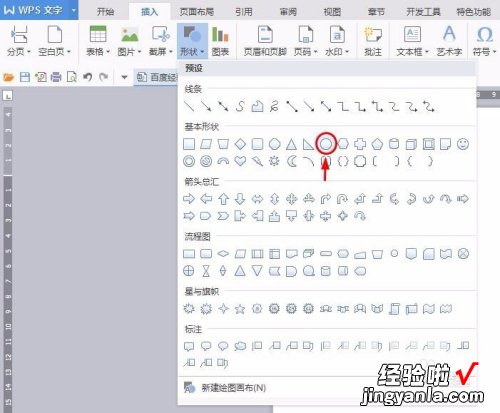
Task: Select the pentagon basic shape
Action: (x=377, y=144)
